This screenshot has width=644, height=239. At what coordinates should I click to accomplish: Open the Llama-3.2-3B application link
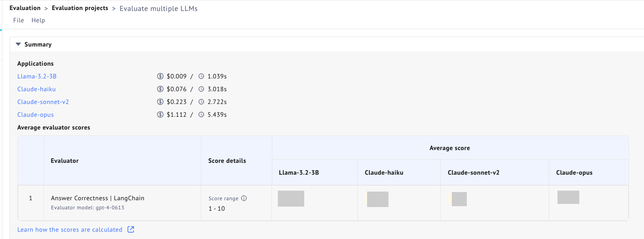pyautogui.click(x=37, y=77)
